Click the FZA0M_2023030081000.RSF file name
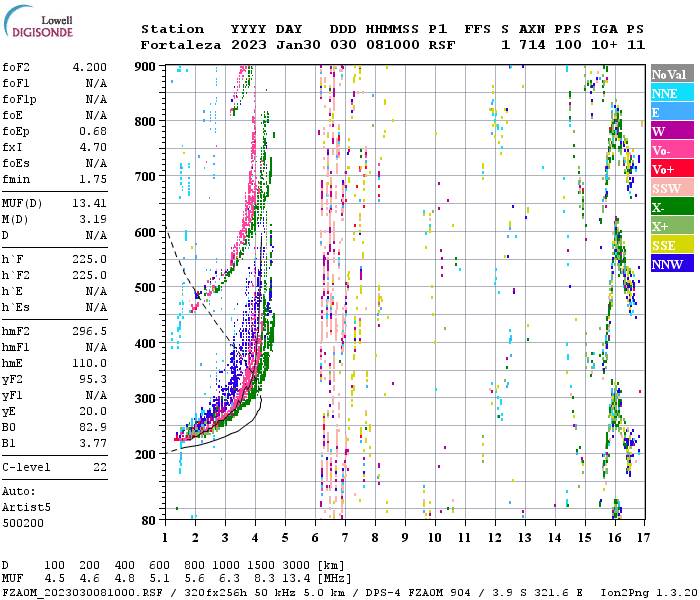 click(82, 592)
